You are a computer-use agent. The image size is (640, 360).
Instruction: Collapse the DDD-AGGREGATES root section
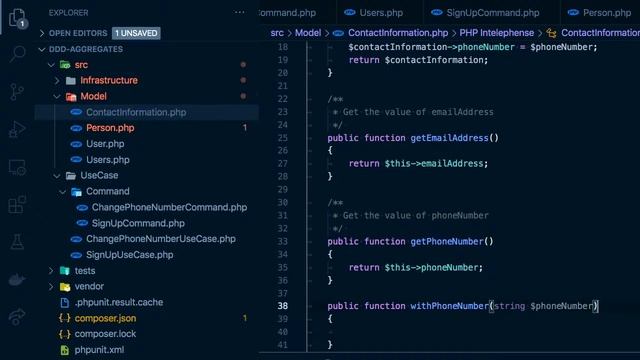click(x=42, y=49)
